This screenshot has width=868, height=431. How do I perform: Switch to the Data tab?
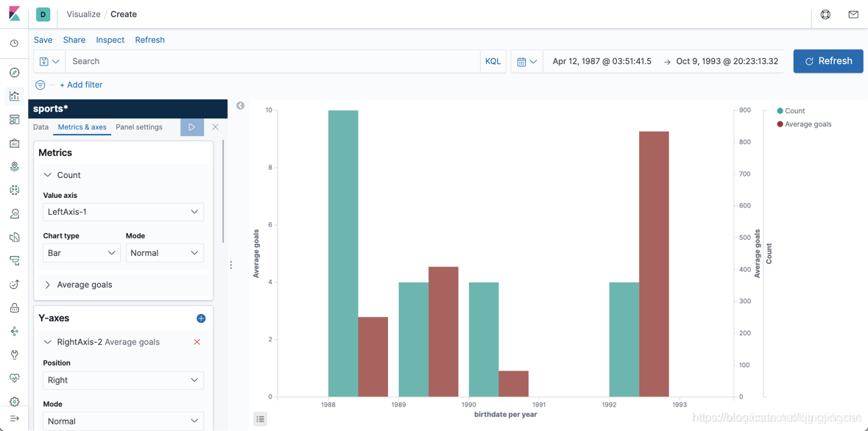click(41, 127)
